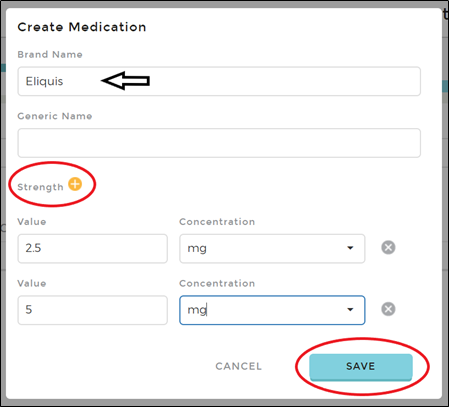Click the Create Medication dialog title
Image resolution: width=449 pixels, height=407 pixels.
click(82, 27)
